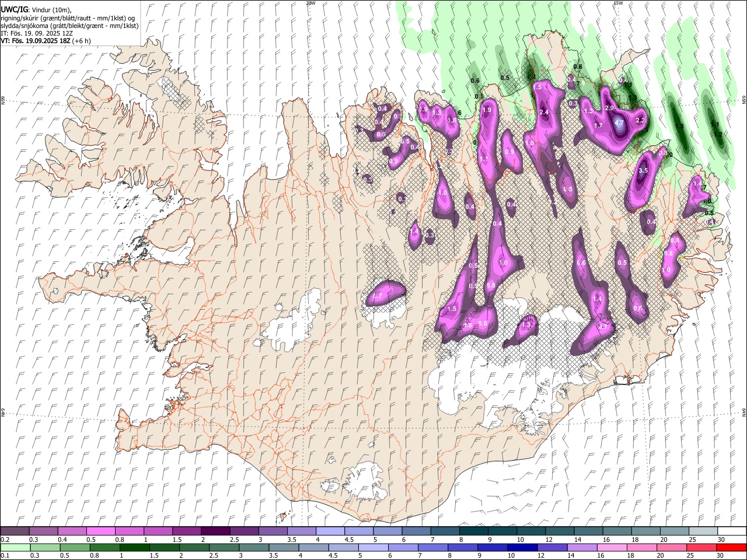
Task: Select the 2.2 value label on the map
Action: coord(640,121)
